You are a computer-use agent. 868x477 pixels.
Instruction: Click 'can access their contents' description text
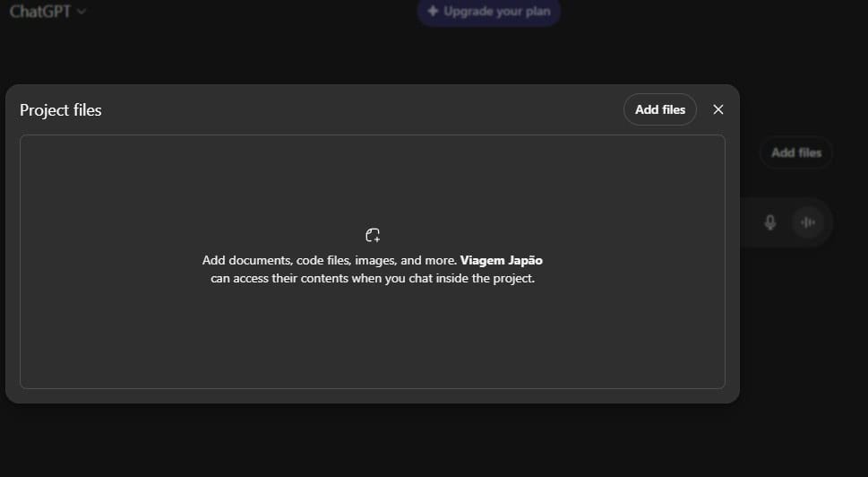373,278
